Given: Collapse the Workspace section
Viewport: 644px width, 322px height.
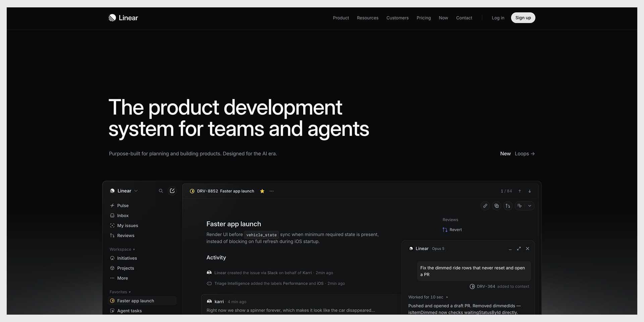Looking at the screenshot, I should click(122, 250).
